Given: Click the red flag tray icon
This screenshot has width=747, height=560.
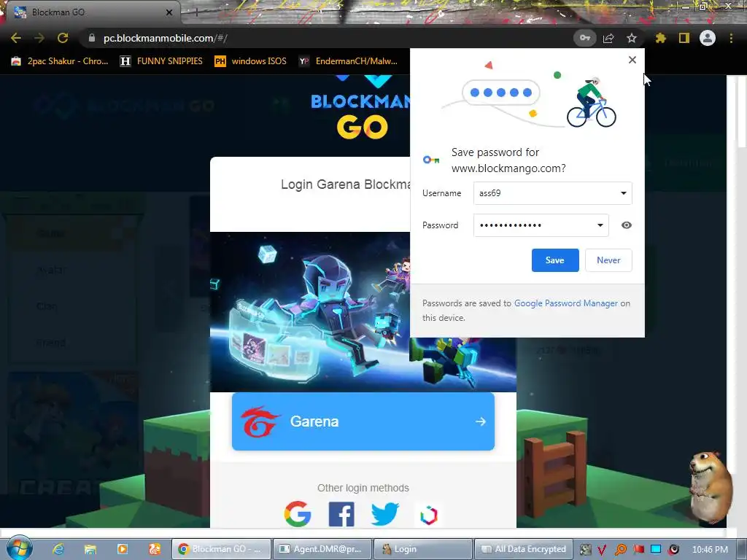Looking at the screenshot, I should point(638,550).
